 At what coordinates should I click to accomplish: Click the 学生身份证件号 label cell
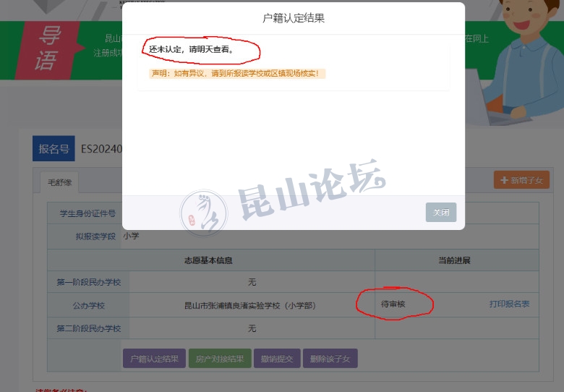[x=85, y=214]
